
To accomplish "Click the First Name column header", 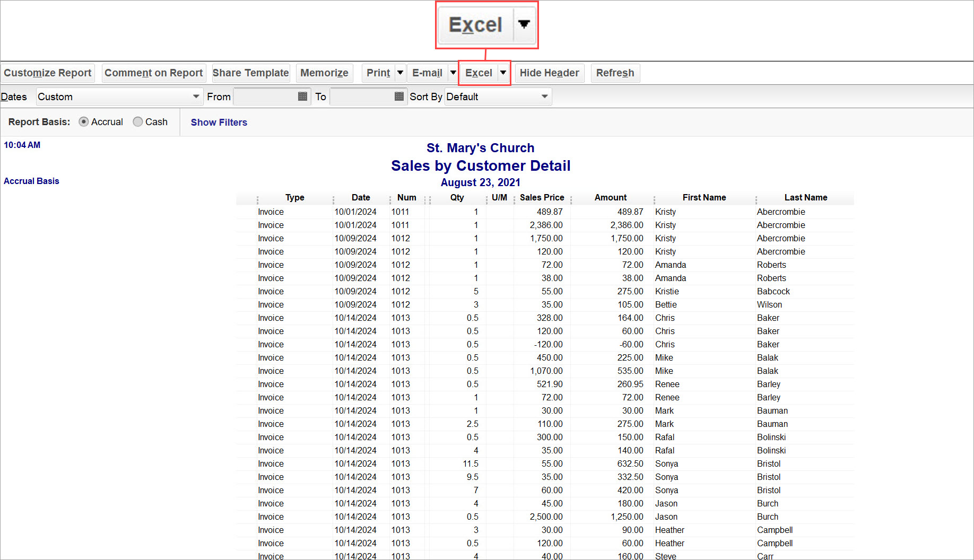I will click(705, 197).
